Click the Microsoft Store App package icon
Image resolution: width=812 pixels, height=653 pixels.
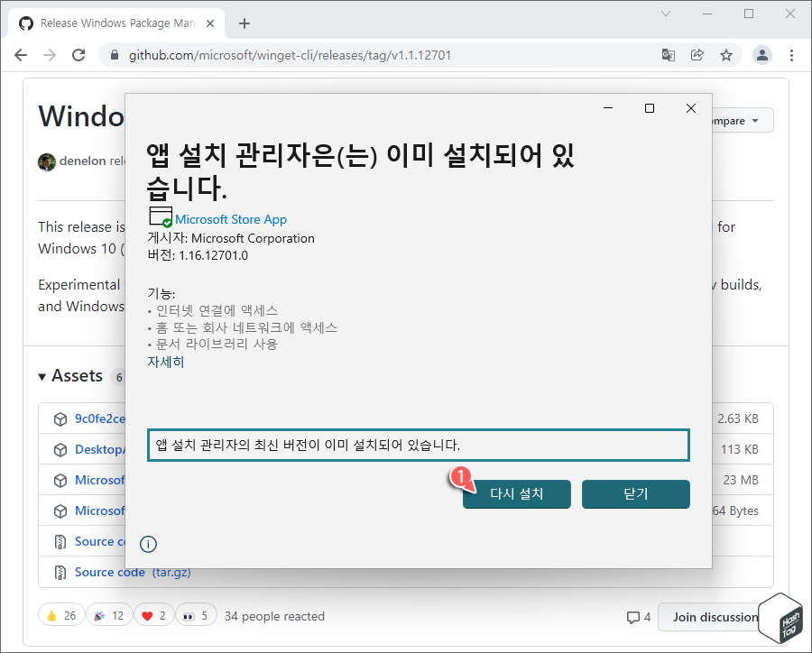pyautogui.click(x=161, y=217)
